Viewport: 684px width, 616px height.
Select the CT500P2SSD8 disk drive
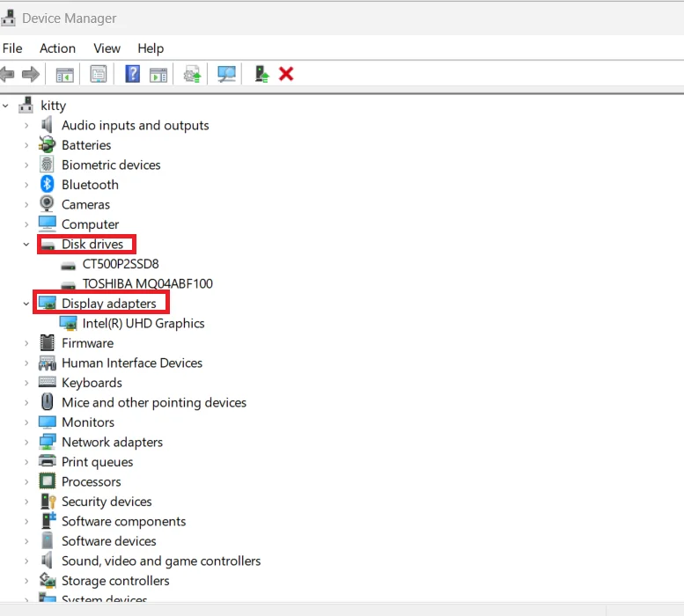click(121, 264)
